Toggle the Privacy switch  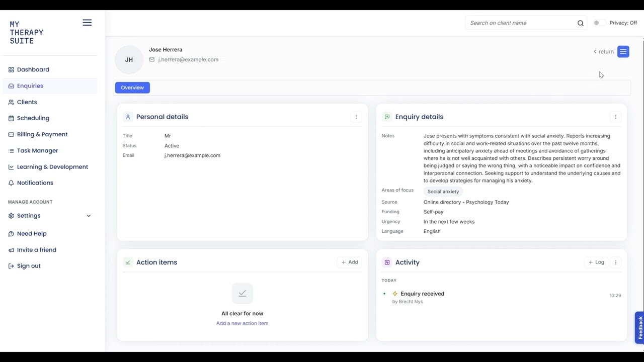(599, 23)
